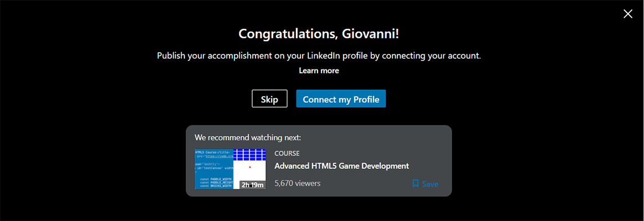Open the recommended course thumbnail
The width and height of the screenshot is (644, 221).
pos(230,169)
